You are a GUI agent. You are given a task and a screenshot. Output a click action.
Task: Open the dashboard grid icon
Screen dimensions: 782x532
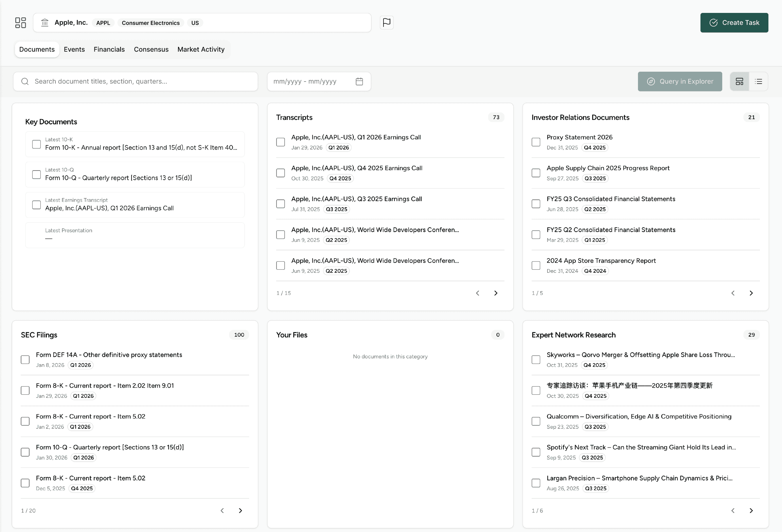tap(21, 23)
